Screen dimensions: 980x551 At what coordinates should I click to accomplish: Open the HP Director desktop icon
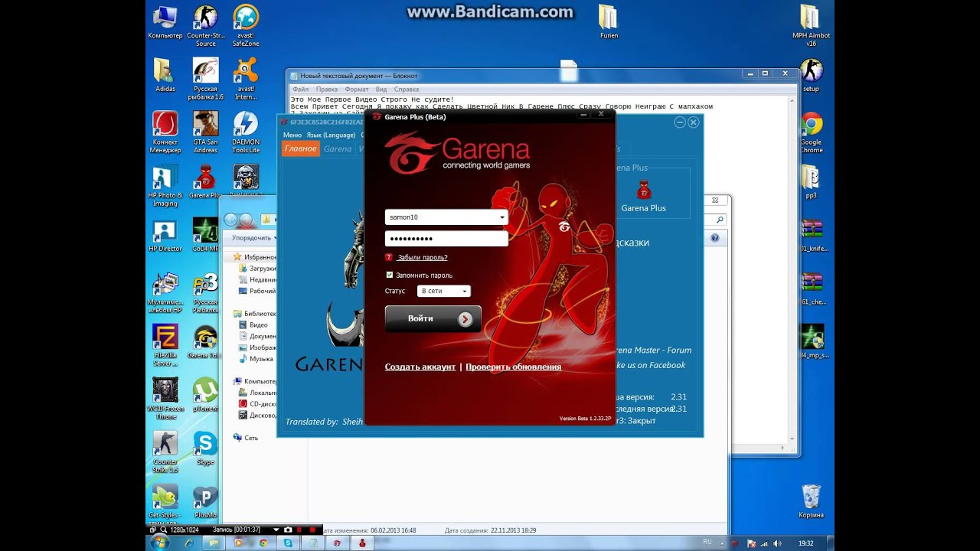tap(165, 235)
